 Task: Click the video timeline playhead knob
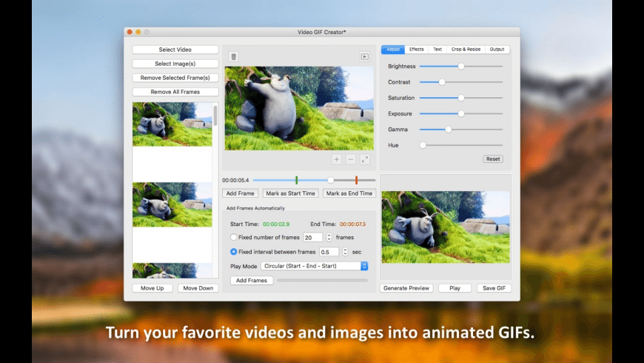tap(331, 180)
